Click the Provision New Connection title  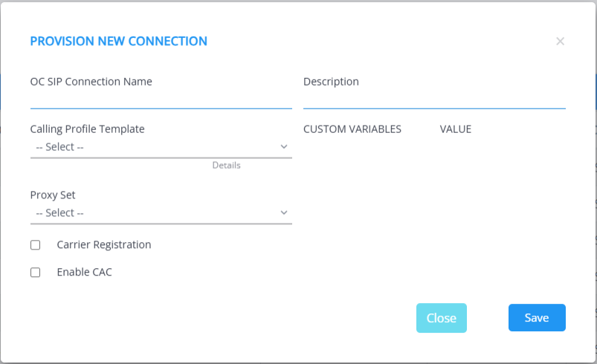point(118,42)
